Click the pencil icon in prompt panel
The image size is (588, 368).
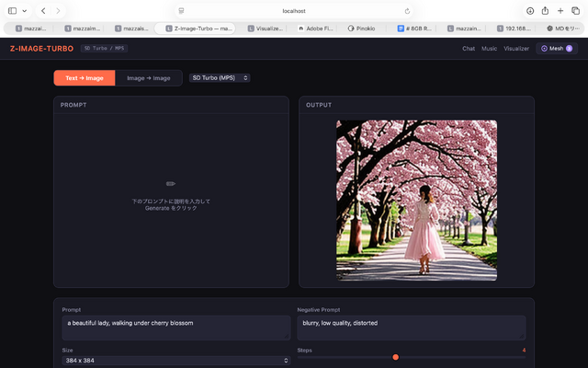(x=171, y=184)
